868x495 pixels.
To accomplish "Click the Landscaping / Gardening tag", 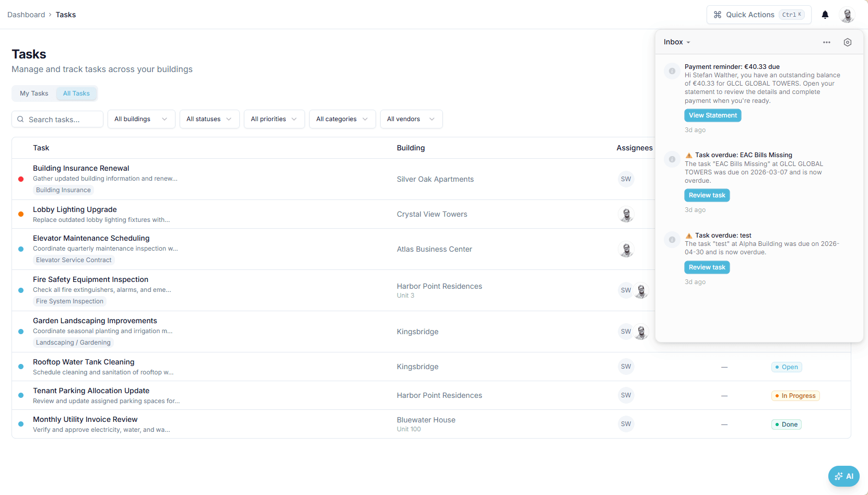I will (73, 343).
